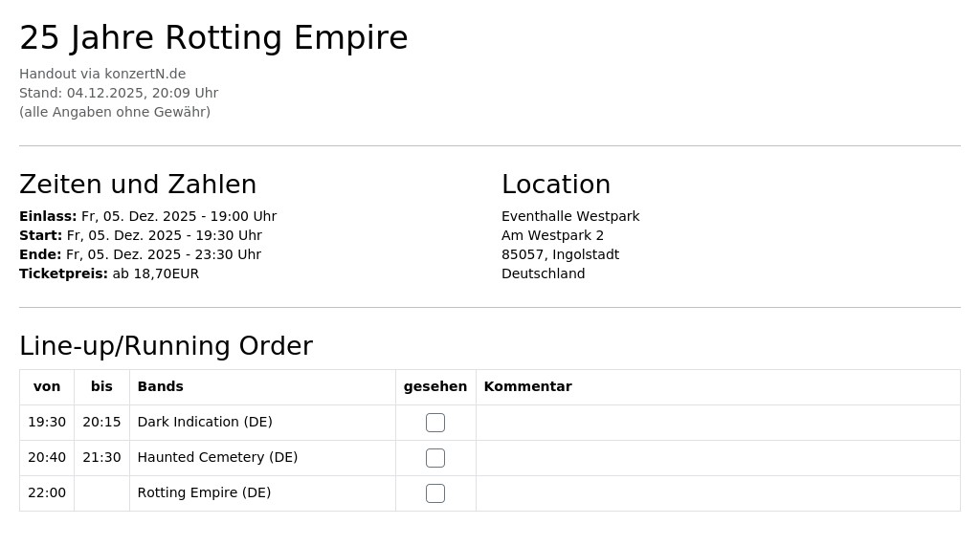Click the Kommentar cell for Rotting Empire

(718, 493)
